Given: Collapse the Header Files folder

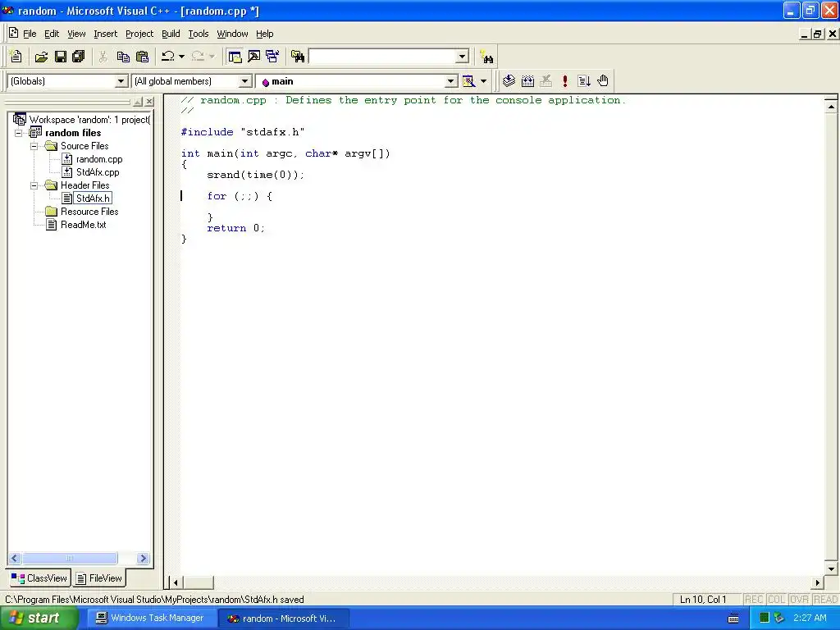Looking at the screenshot, I should (34, 185).
